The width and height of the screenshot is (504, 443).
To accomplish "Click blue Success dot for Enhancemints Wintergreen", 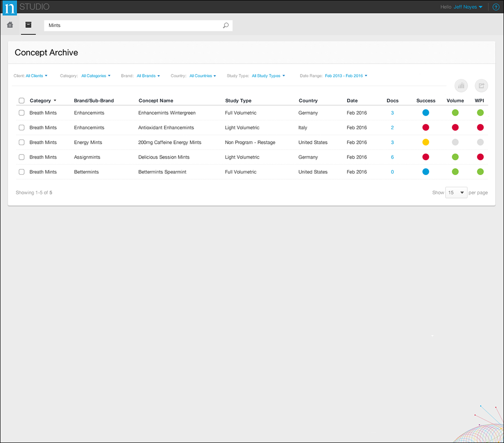I will click(426, 113).
